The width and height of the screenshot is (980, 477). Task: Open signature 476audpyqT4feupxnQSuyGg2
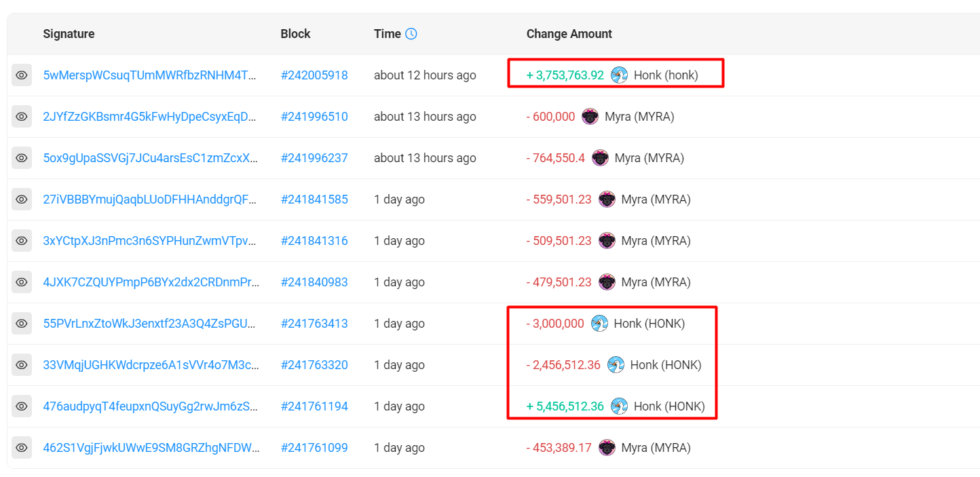pos(150,406)
